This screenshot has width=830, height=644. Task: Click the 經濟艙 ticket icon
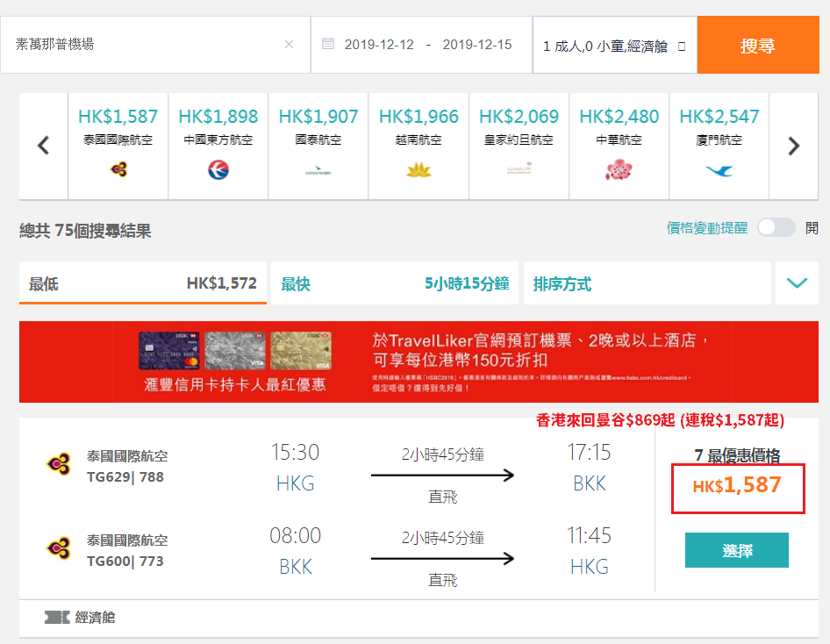pyautogui.click(x=57, y=617)
